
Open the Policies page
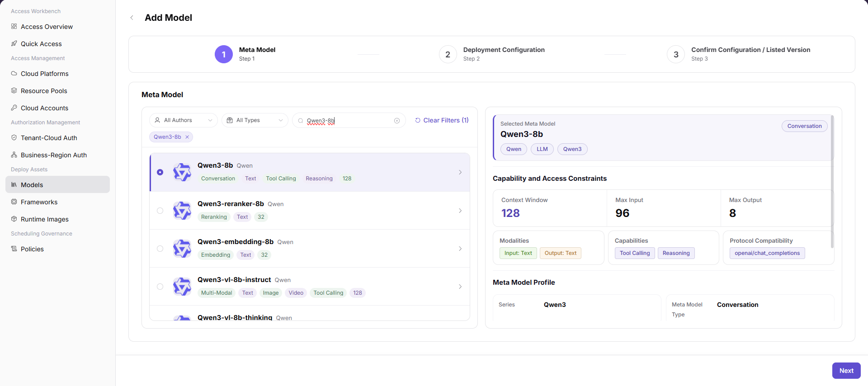click(x=57, y=249)
